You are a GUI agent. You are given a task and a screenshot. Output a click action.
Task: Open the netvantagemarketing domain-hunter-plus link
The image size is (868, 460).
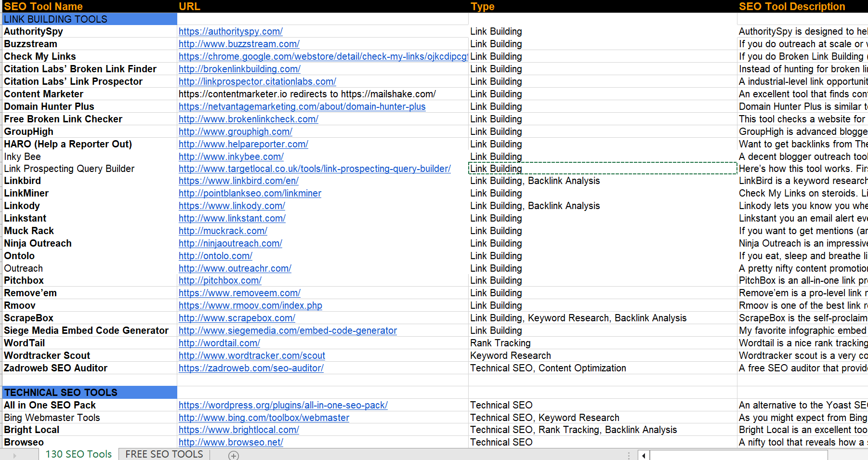point(302,106)
